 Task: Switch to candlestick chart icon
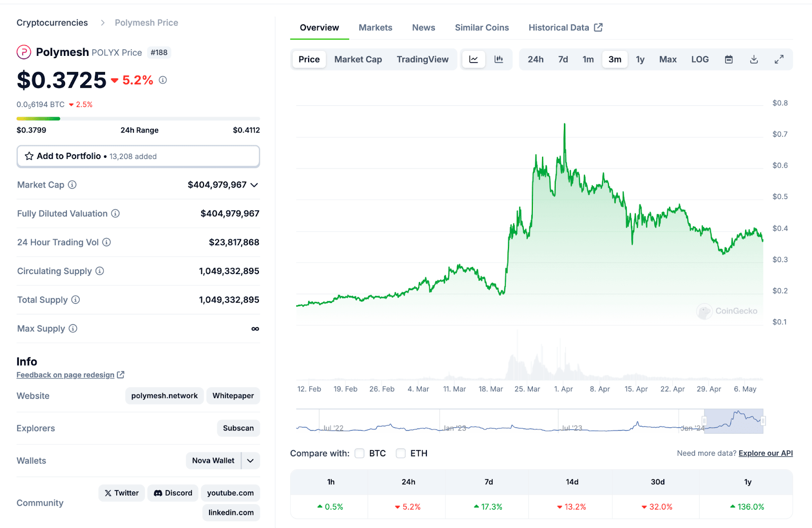499,59
